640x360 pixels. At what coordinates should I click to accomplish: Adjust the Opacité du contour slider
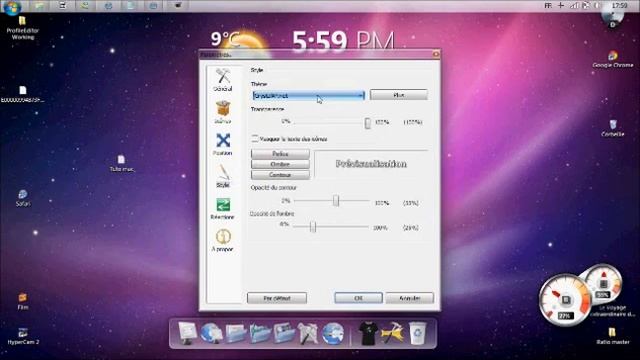tap(336, 200)
